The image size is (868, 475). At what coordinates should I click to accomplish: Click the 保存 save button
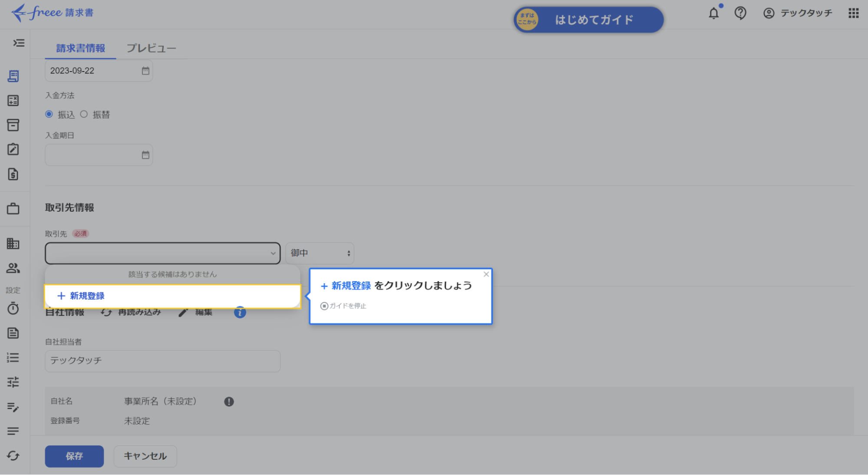point(74,456)
